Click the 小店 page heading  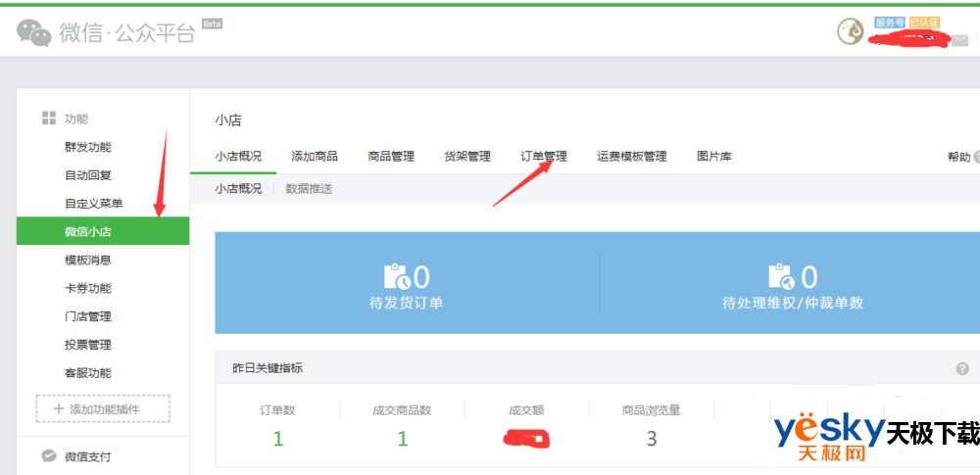[x=228, y=120]
